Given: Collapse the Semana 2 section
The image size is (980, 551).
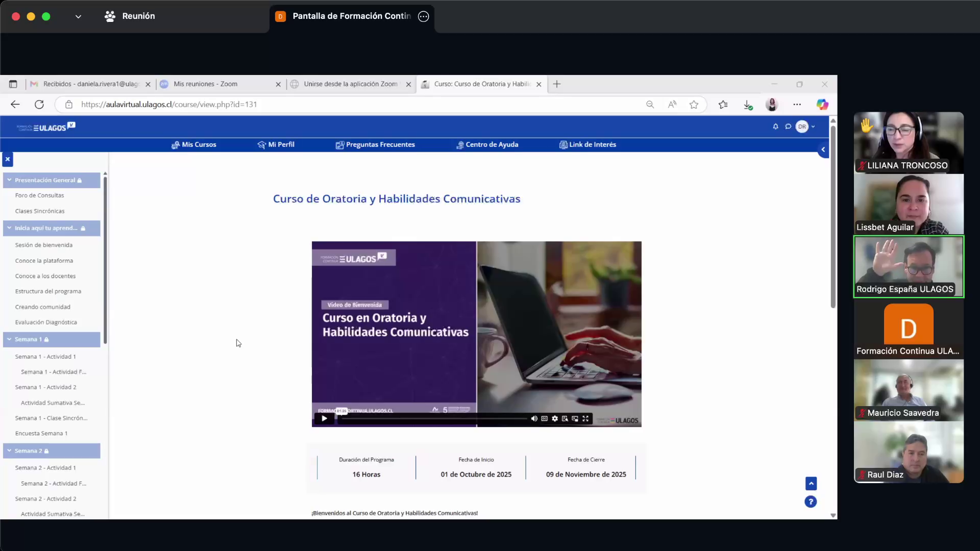Looking at the screenshot, I should (9, 450).
